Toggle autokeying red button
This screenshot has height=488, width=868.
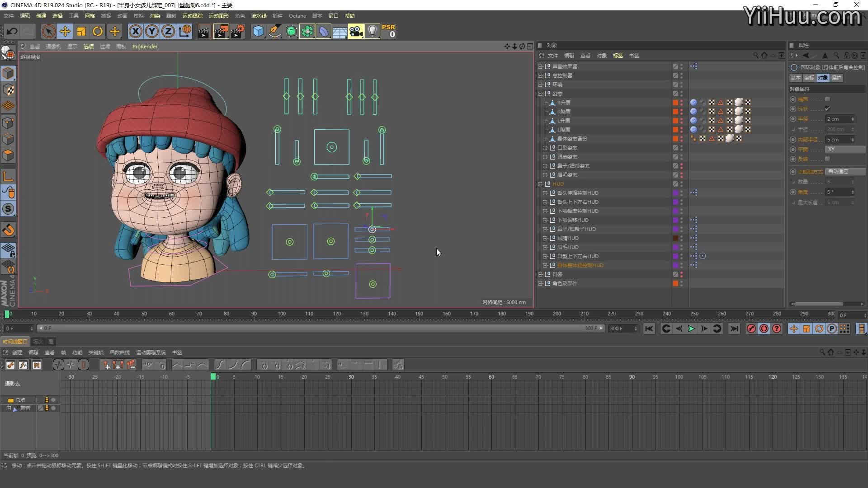point(764,328)
